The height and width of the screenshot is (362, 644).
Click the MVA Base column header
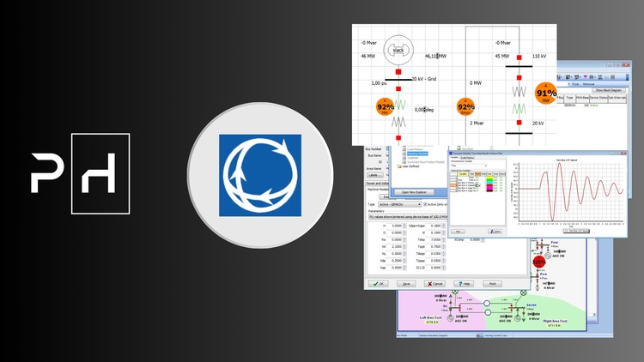point(582,99)
